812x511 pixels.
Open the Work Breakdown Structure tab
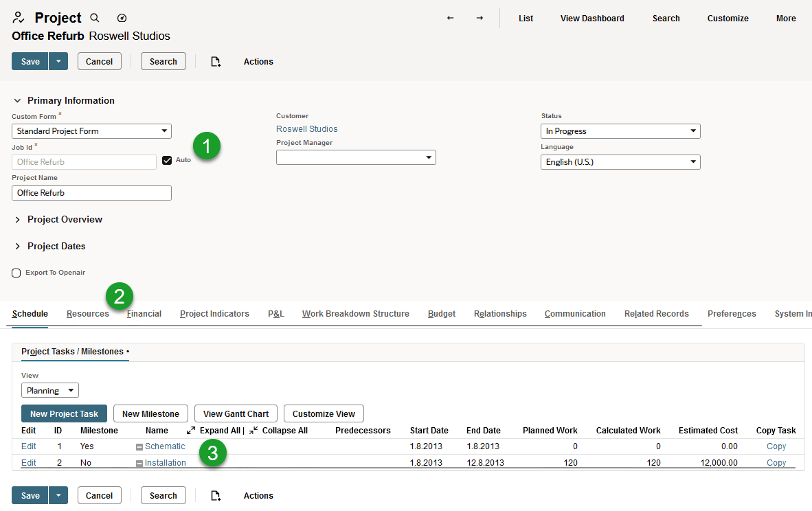356,314
